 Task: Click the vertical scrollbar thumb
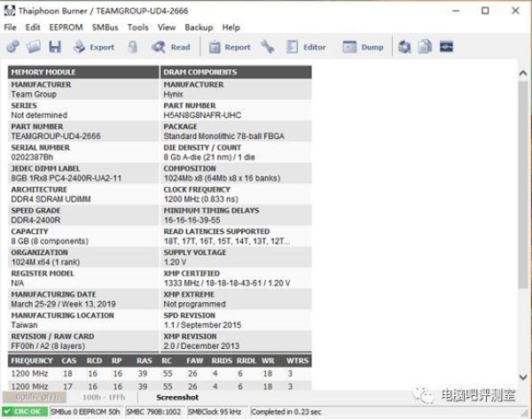[x=523, y=185]
